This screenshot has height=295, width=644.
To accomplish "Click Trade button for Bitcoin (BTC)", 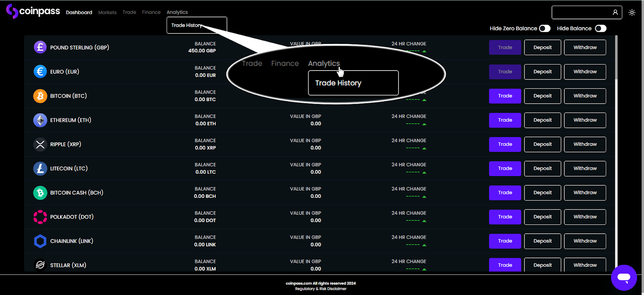I will pyautogui.click(x=505, y=96).
